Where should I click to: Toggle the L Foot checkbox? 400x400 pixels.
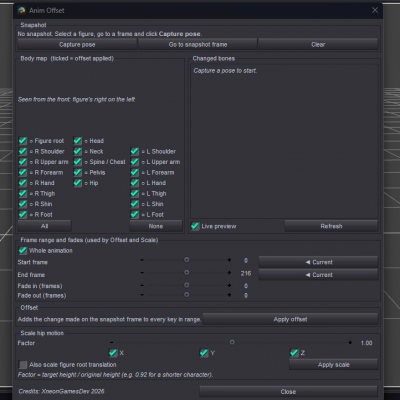pyautogui.click(x=135, y=214)
